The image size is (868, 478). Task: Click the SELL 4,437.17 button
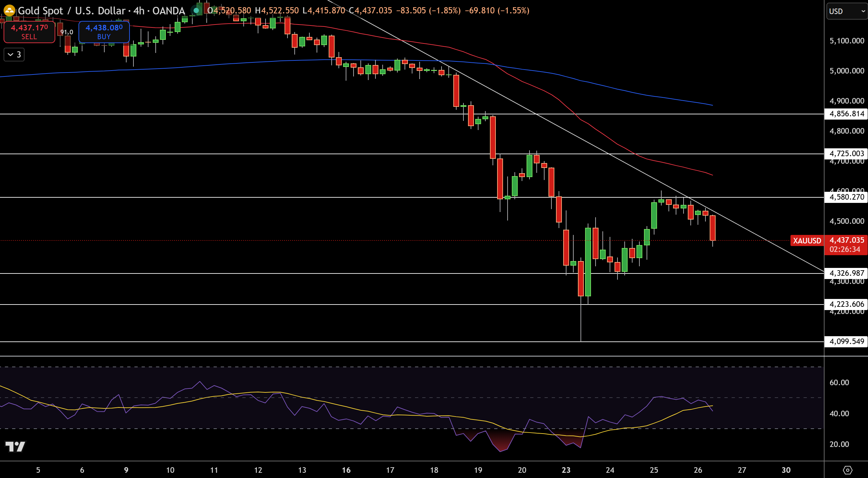tap(29, 32)
